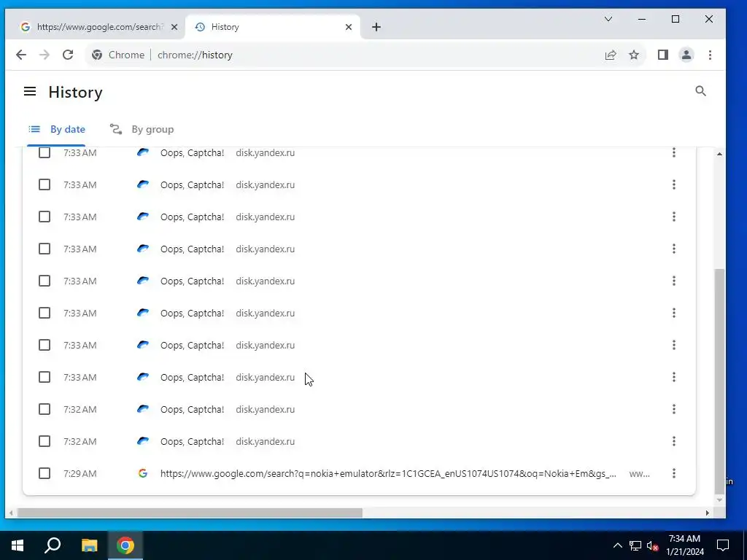This screenshot has height=560, width=747.
Task: Click the horizontal scrollbar right arrow
Action: [x=708, y=513]
